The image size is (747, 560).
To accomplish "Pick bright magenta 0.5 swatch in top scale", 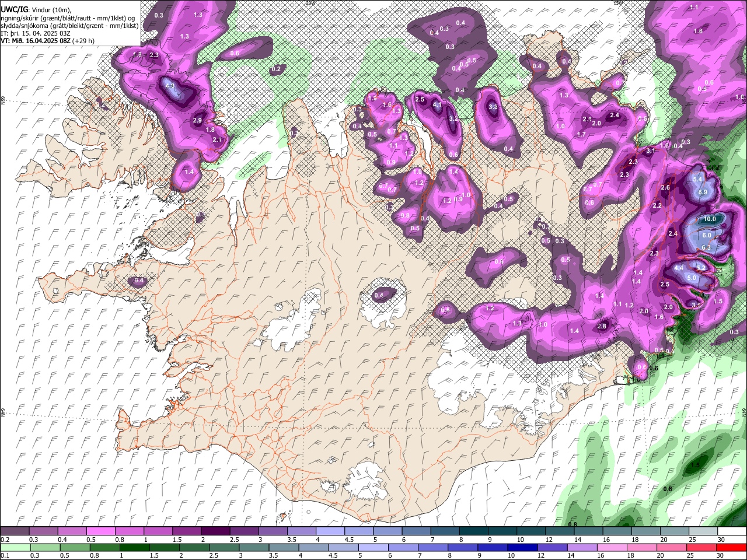I will click(x=100, y=531).
